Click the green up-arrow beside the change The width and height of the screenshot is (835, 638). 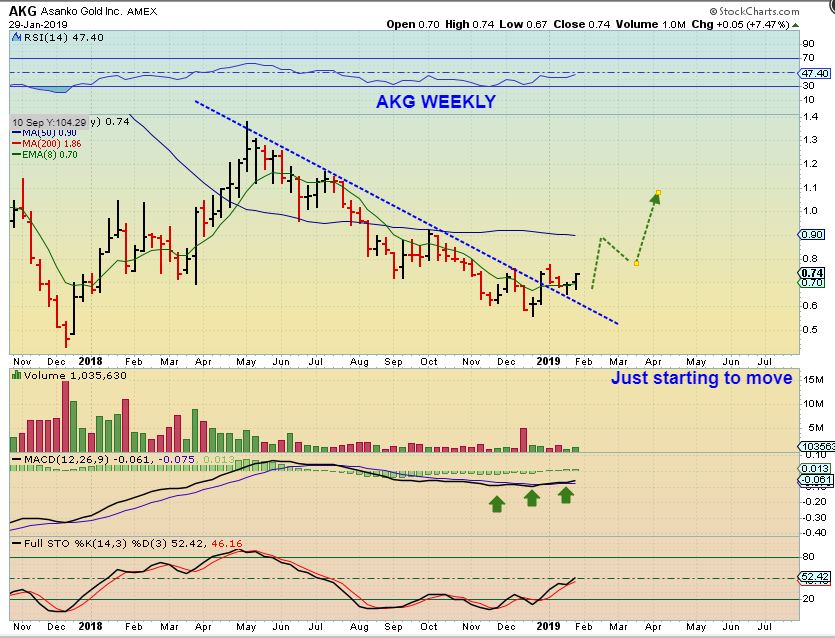point(796,25)
